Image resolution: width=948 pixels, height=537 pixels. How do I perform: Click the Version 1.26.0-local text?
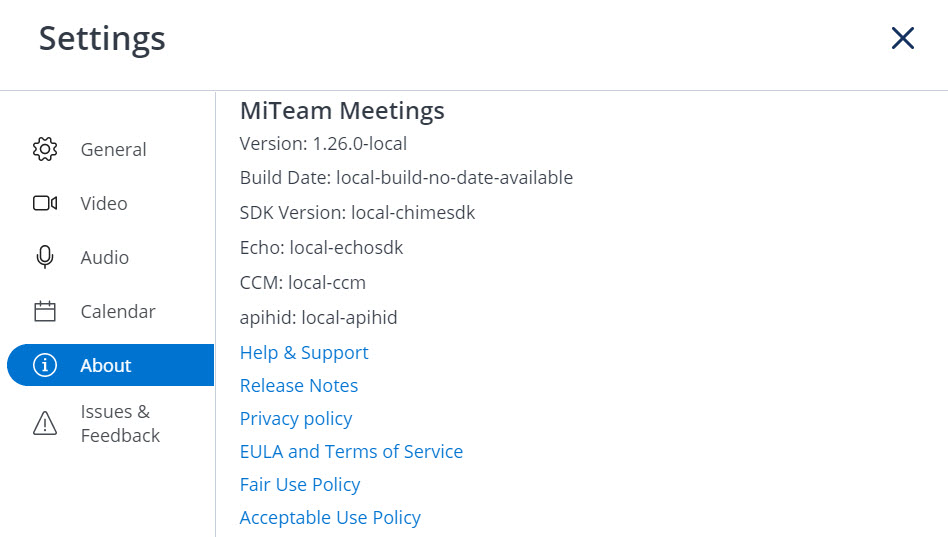(323, 143)
